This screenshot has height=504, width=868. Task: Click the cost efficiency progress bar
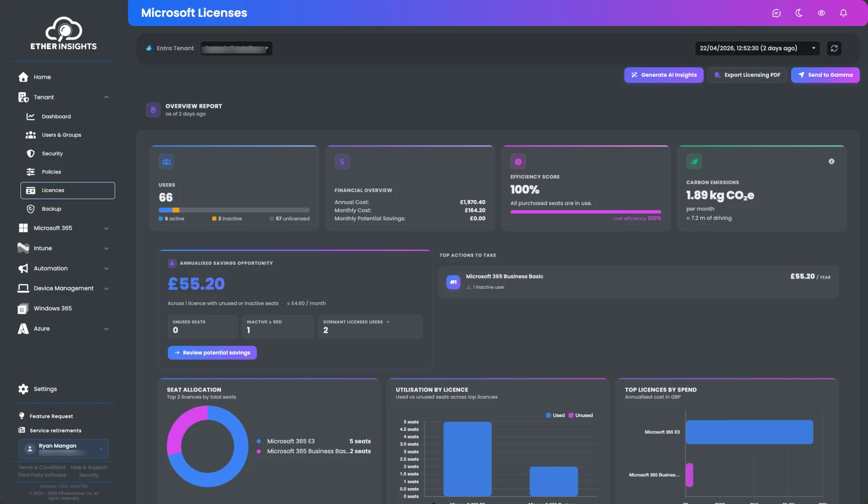(585, 212)
